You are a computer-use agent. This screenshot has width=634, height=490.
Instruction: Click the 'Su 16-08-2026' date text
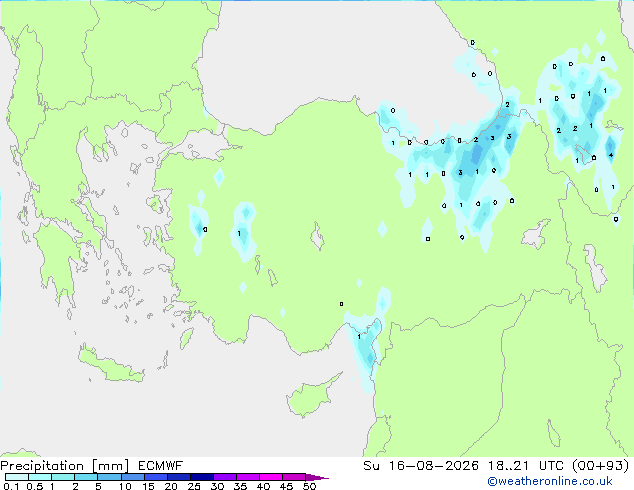click(x=421, y=466)
